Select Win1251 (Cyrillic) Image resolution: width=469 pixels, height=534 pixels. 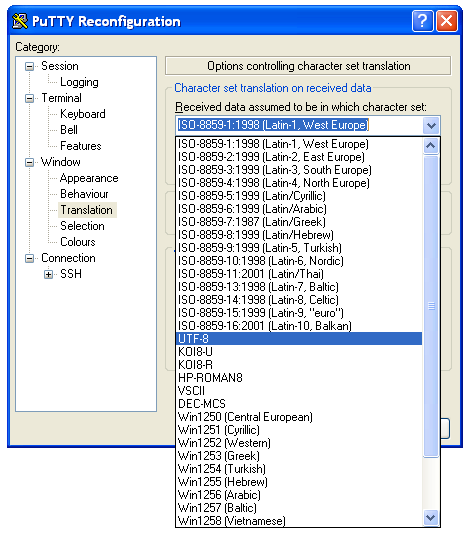[299, 429]
